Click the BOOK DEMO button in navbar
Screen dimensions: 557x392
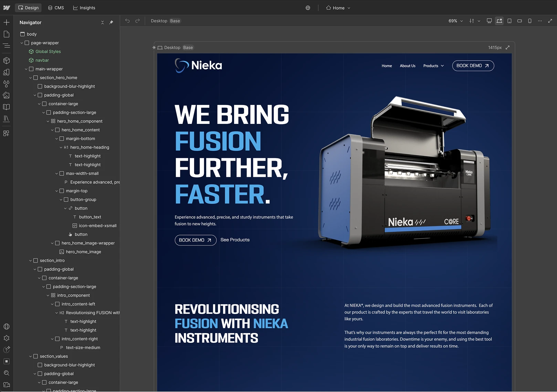click(x=473, y=66)
